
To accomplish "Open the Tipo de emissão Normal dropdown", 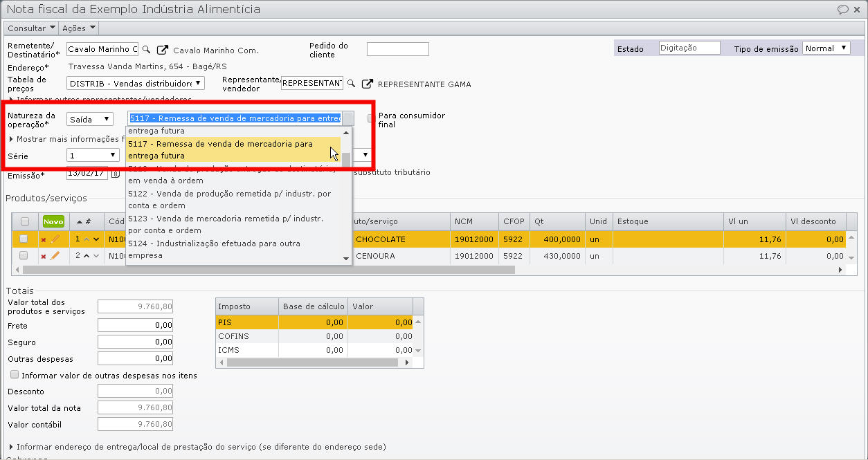I will [826, 48].
